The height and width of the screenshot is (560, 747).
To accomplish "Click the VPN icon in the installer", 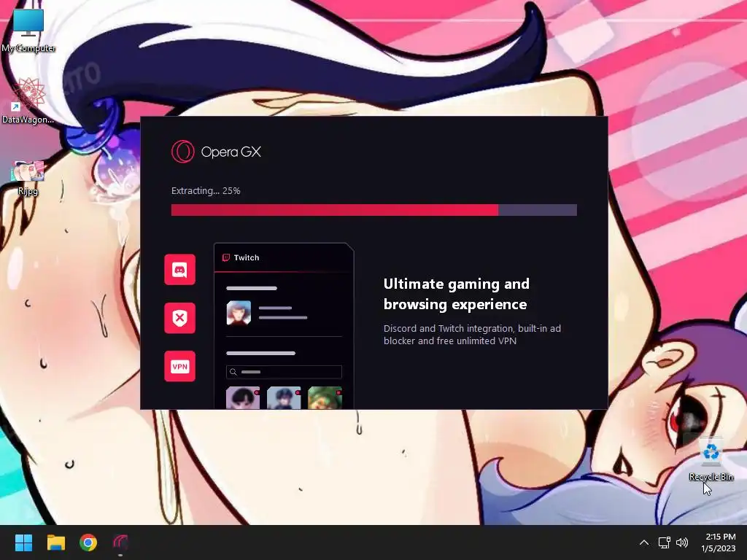I will (179, 366).
